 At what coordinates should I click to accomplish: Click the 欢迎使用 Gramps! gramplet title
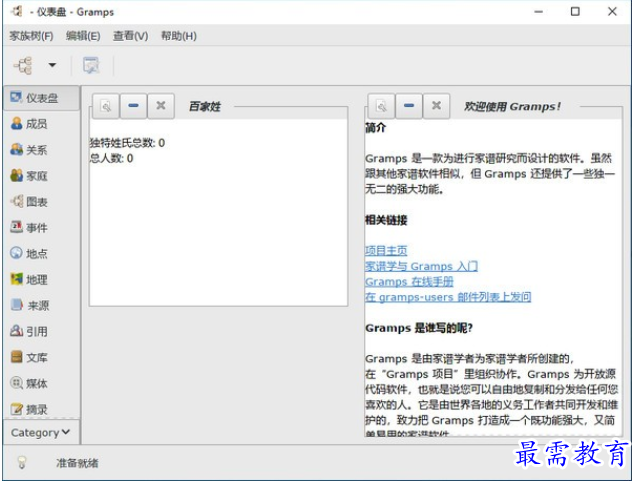(x=512, y=107)
